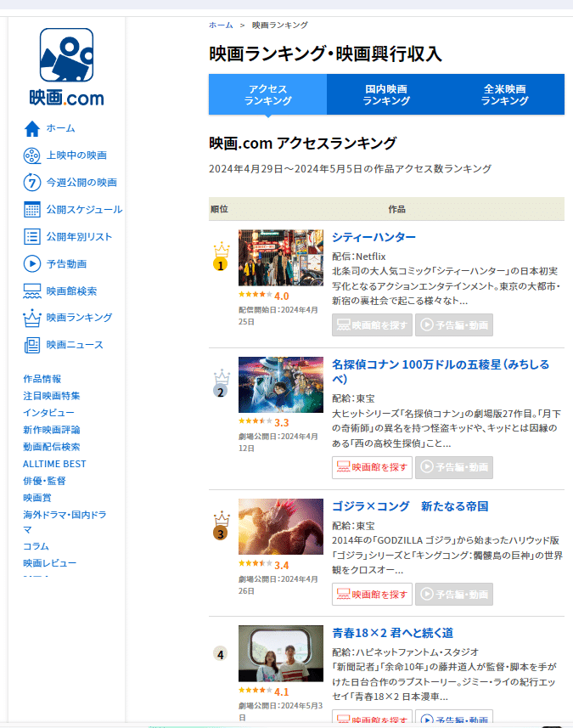Viewport: 573px width, 728px height.
Task: Open the 名探偵コナン 100万ドルの五稜星 title link
Action: pos(441,371)
